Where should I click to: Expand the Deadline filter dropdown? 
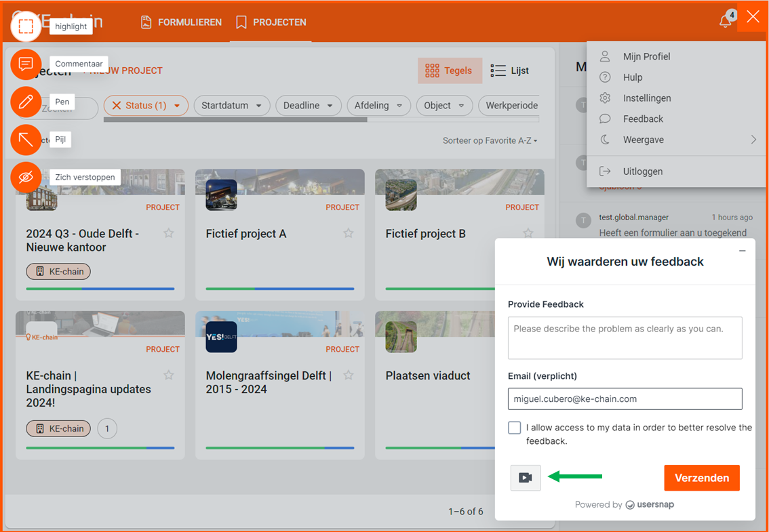point(308,106)
